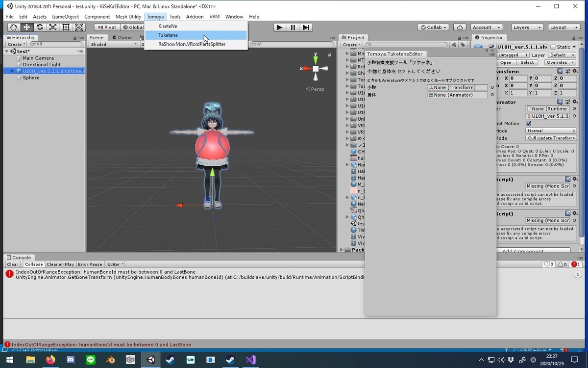The image size is (588, 368).
Task: Click the prefab Open button in Inspector
Action: tap(506, 62)
